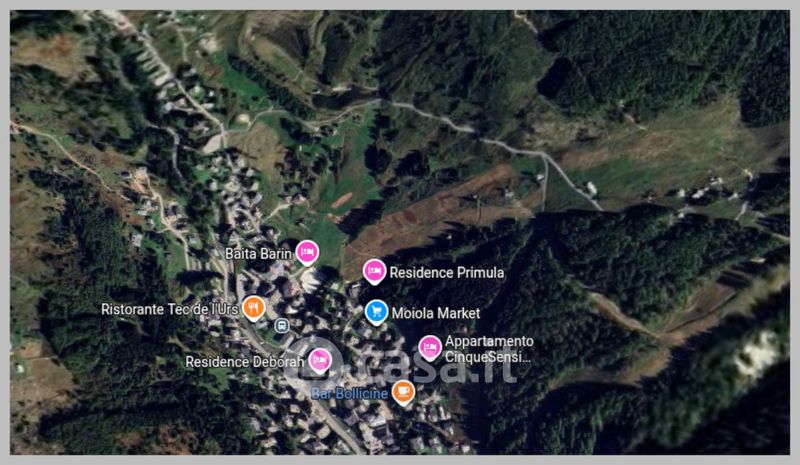The width and height of the screenshot is (800, 465).
Task: Click the casa.it camera logo watermark
Action: point(313,360)
